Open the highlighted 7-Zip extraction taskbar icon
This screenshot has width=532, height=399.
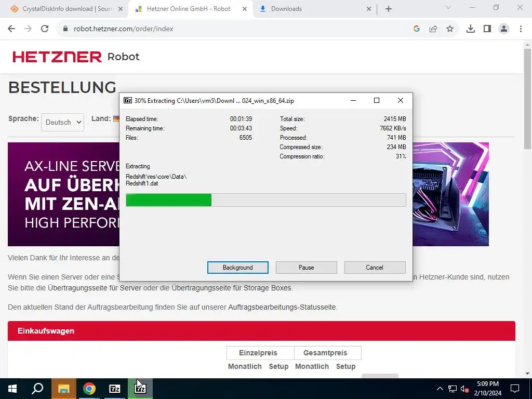pyautogui.click(x=140, y=389)
